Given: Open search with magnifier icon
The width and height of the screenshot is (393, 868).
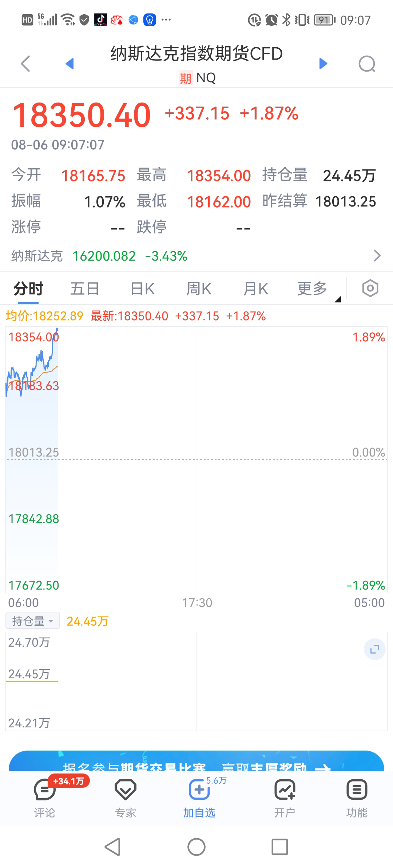Looking at the screenshot, I should coord(366,64).
